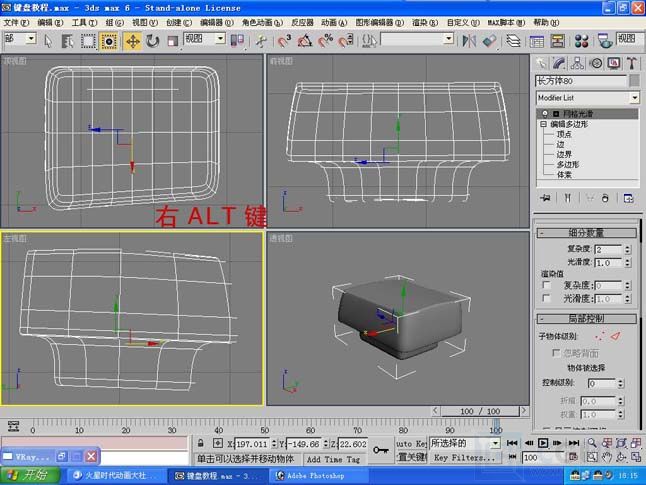Click the Pin Stack icon
The height and width of the screenshot is (485, 646).
pyautogui.click(x=545, y=198)
